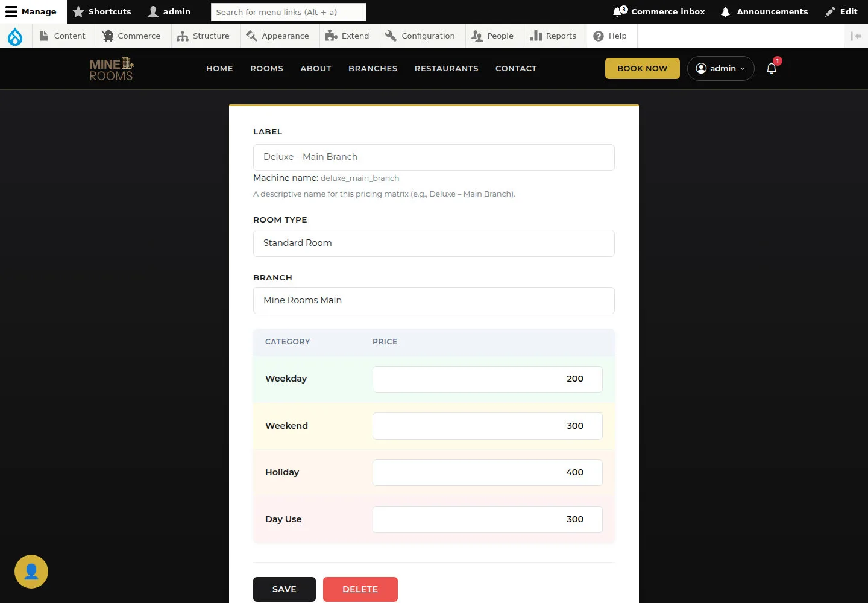Save the pricing matrix
This screenshot has width=868, height=603.
pos(285,589)
